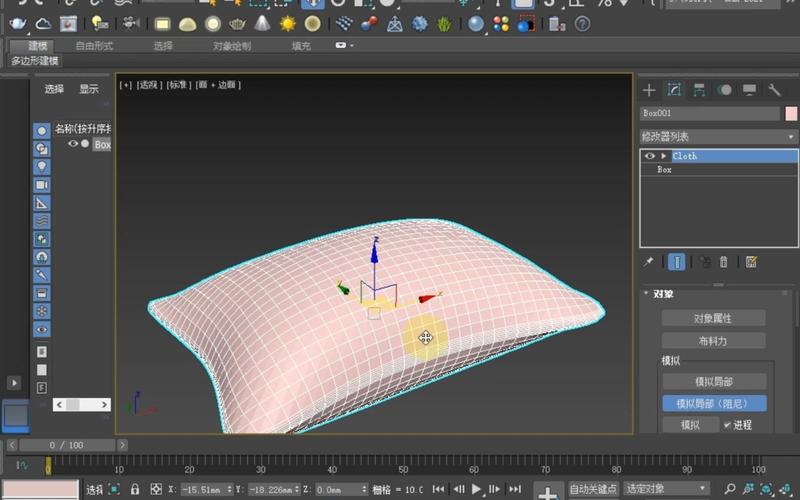Click the 布料力 button
800x500 pixels.
(713, 341)
